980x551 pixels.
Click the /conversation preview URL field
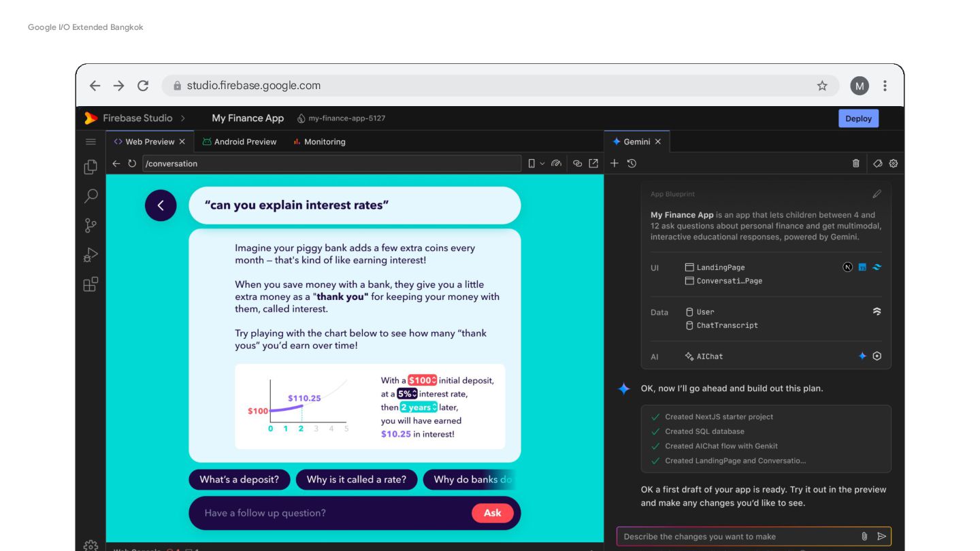tap(332, 163)
